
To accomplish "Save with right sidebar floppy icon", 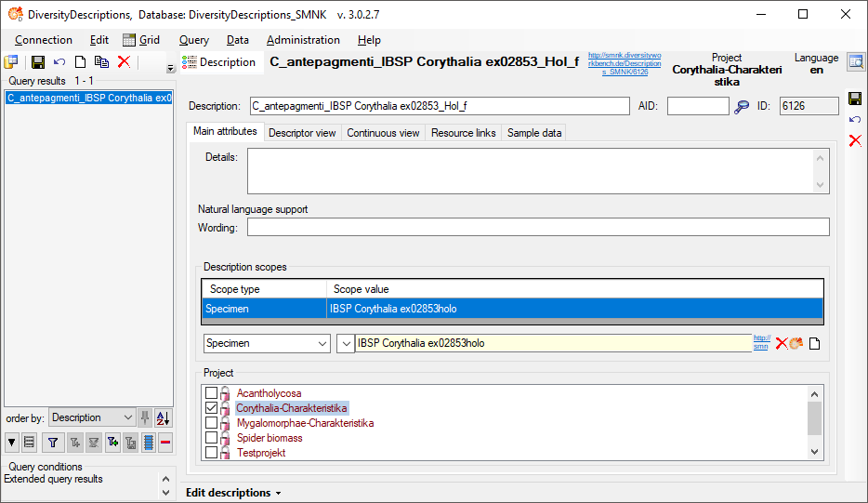I will [x=855, y=99].
